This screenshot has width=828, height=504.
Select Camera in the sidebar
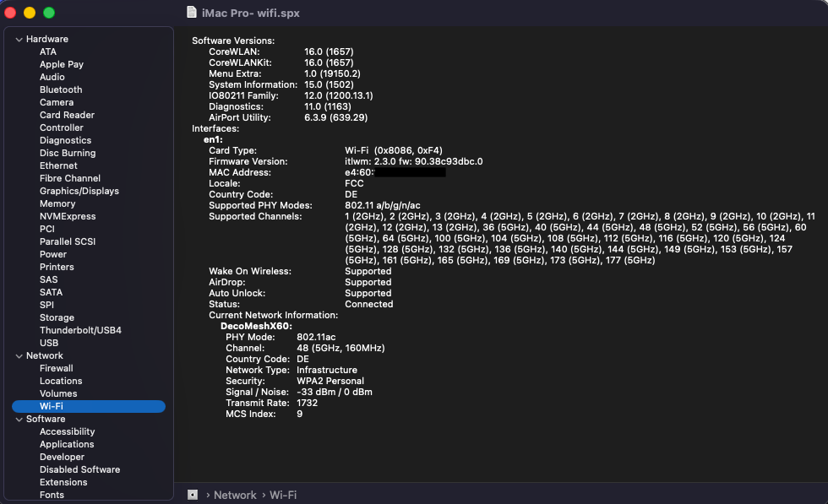(x=57, y=102)
